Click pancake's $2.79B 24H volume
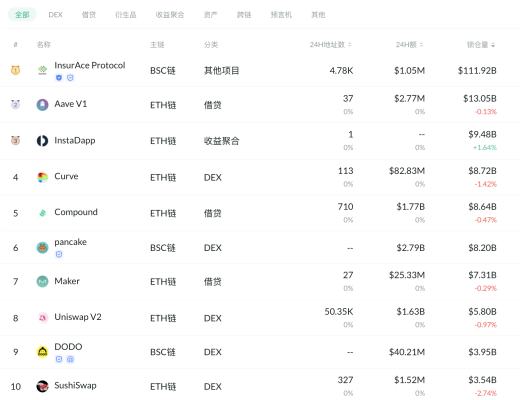This screenshot has width=520, height=400. point(410,248)
